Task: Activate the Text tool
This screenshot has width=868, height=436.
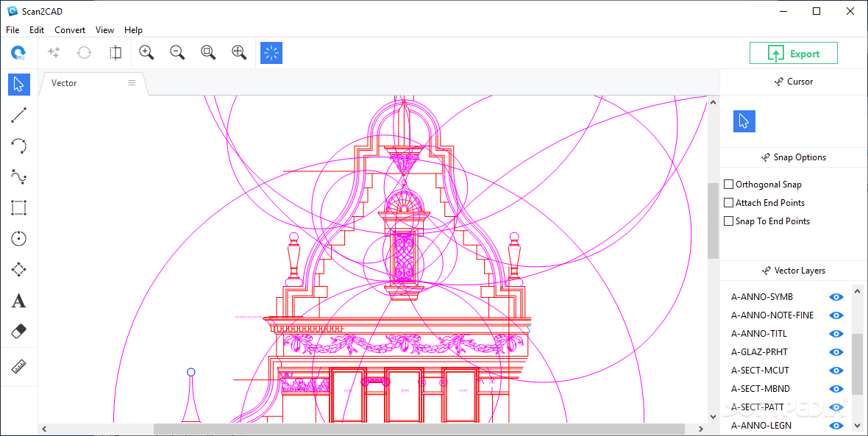Action: [x=18, y=301]
